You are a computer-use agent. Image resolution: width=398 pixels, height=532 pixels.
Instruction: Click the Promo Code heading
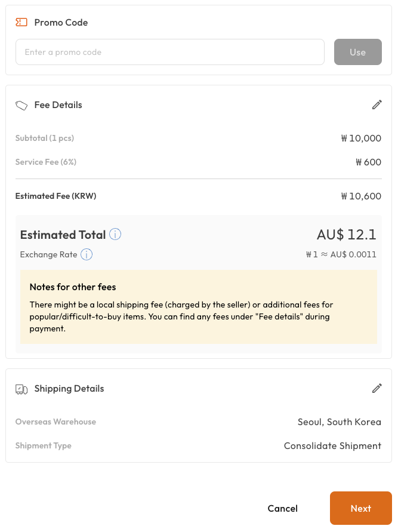pos(61,23)
